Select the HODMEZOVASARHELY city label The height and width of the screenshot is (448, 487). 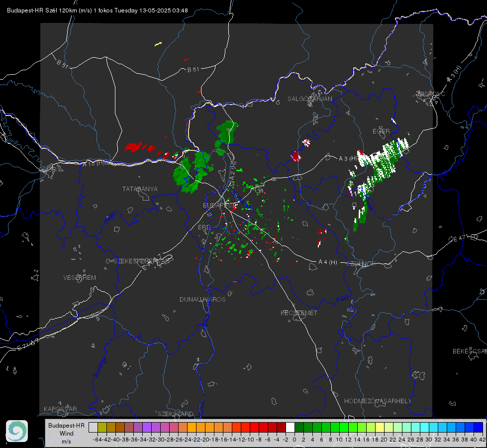378,401
